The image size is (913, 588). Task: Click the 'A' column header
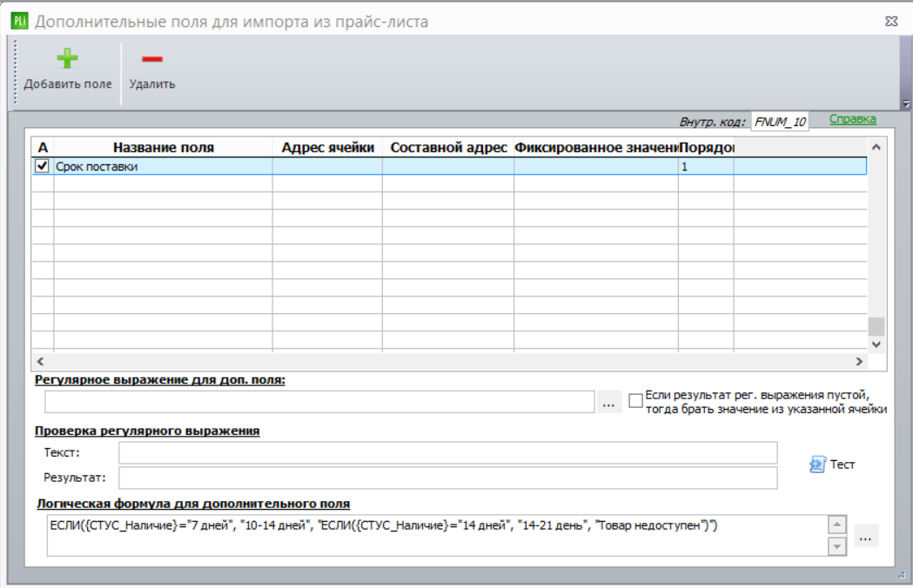43,147
